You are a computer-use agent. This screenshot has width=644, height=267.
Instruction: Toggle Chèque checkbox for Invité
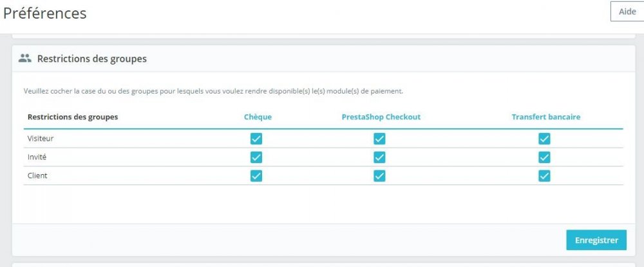coord(256,157)
